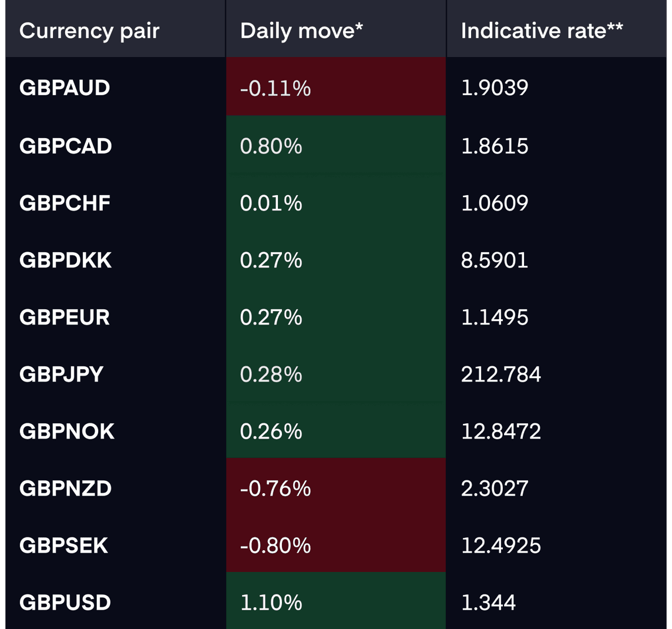The width and height of the screenshot is (672, 629).
Task: Click the green 1.10% daily move cell
Action: pyautogui.click(x=336, y=601)
